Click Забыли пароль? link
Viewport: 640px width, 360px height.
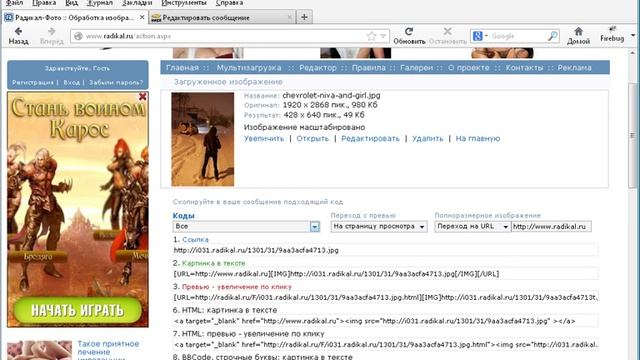click(116, 82)
